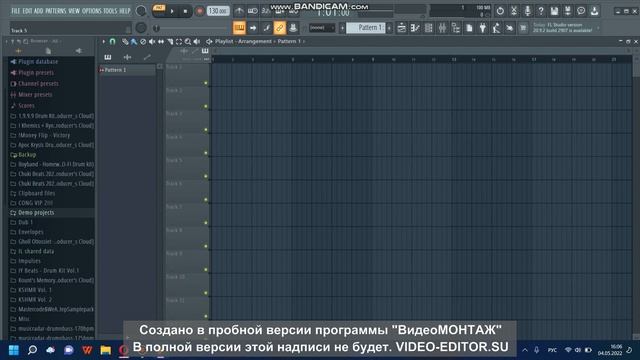Open the ADD menu
The height and width of the screenshot is (360, 640).
click(x=39, y=11)
